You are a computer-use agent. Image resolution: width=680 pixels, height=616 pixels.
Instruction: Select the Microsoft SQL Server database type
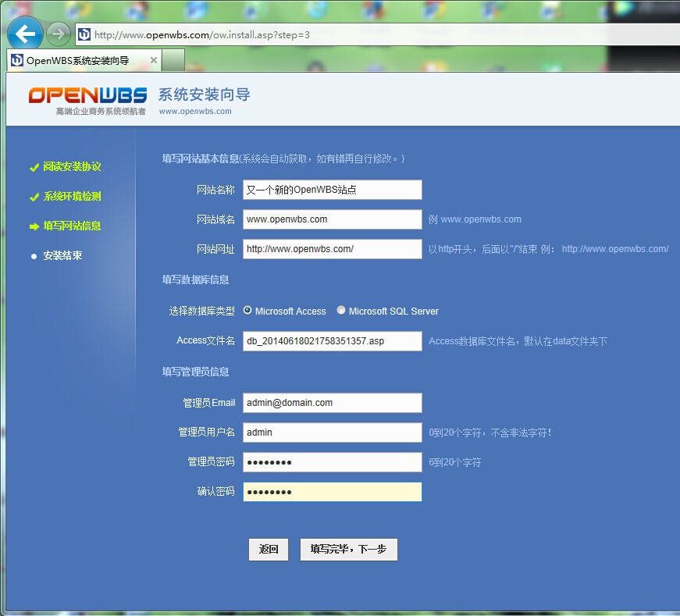point(340,309)
